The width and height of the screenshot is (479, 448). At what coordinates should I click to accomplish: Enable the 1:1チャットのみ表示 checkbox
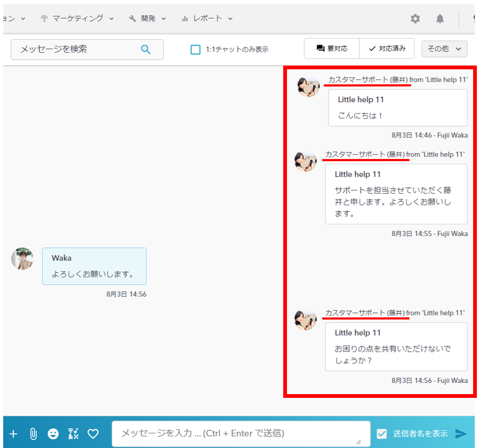[196, 49]
